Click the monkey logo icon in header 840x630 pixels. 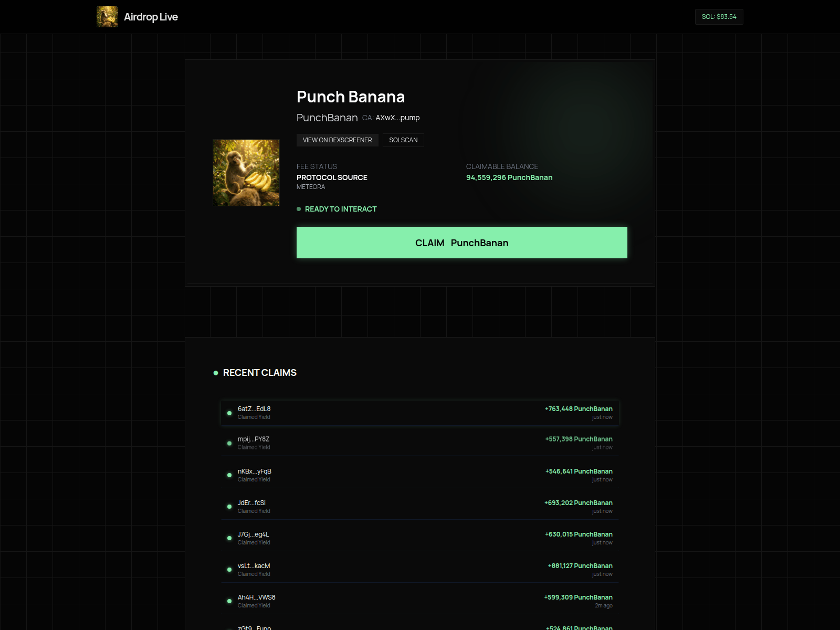(x=107, y=16)
